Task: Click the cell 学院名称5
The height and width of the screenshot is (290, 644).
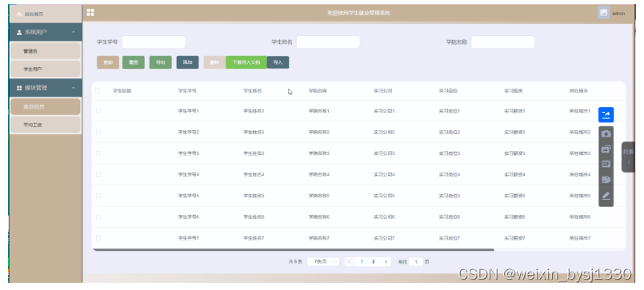Action: 319,196
